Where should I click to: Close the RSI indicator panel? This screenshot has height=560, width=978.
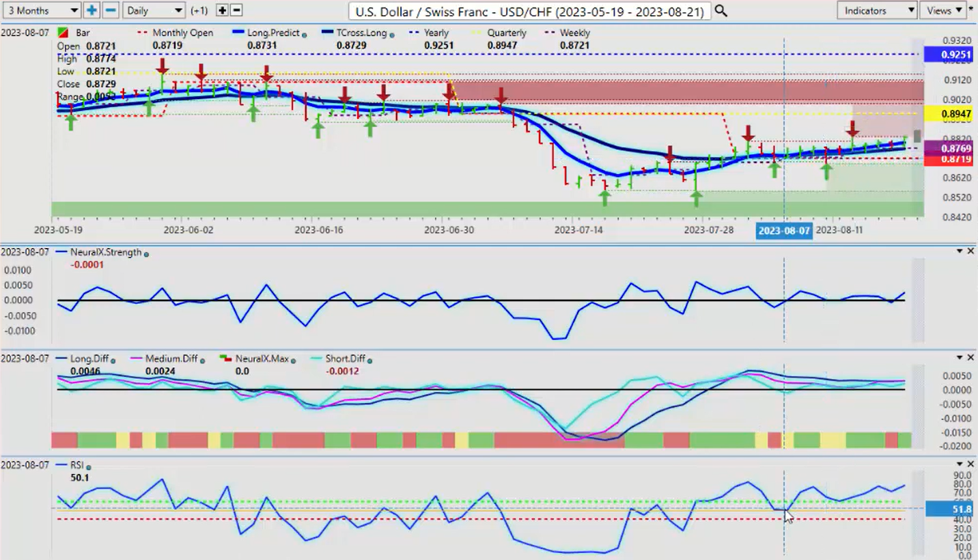pos(970,464)
